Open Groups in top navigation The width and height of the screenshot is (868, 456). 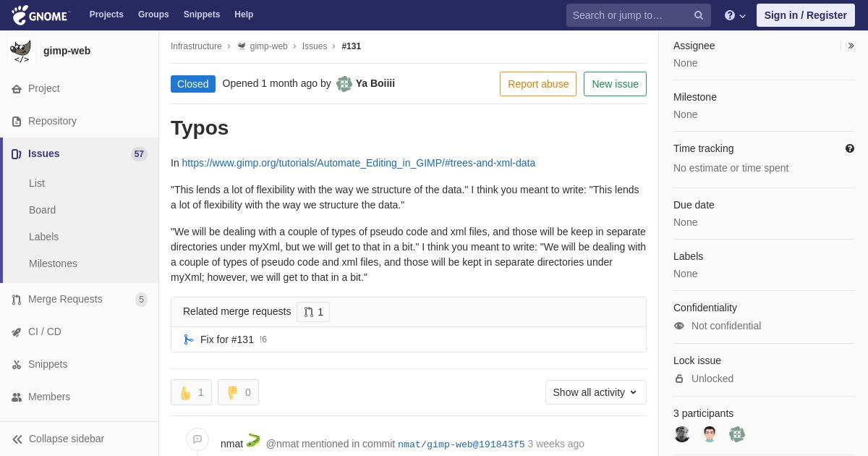point(153,14)
